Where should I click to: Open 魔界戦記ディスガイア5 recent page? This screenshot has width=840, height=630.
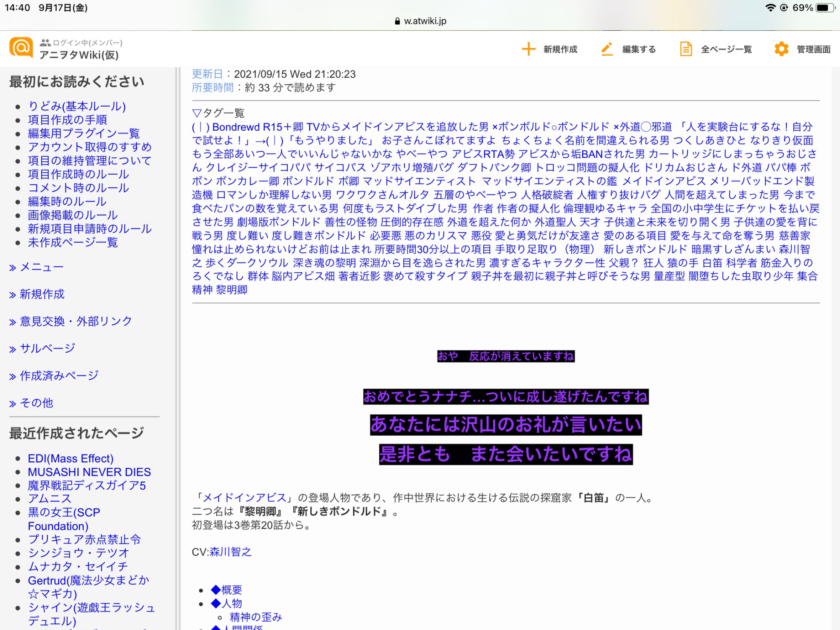[x=87, y=486]
